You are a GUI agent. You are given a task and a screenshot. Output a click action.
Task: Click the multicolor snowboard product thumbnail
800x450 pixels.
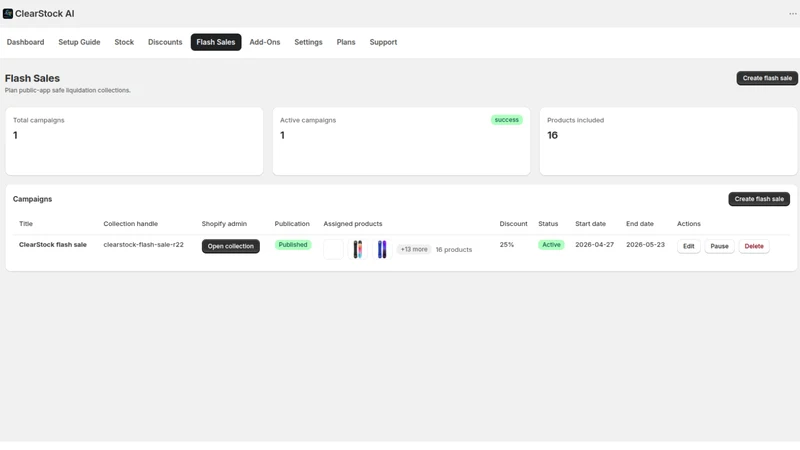click(358, 249)
